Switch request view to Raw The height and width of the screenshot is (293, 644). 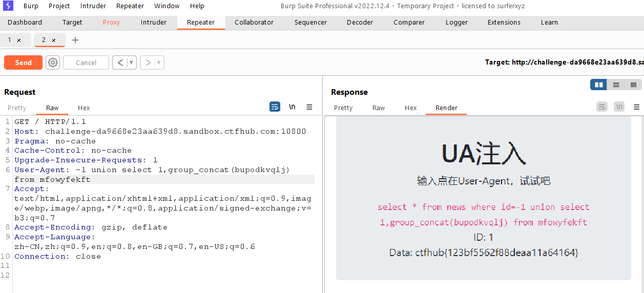click(52, 108)
